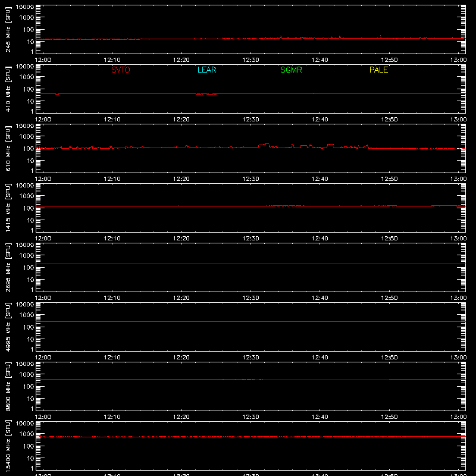
Task: Click 12:10 on the 410 MHz time axis
Action: [112, 120]
